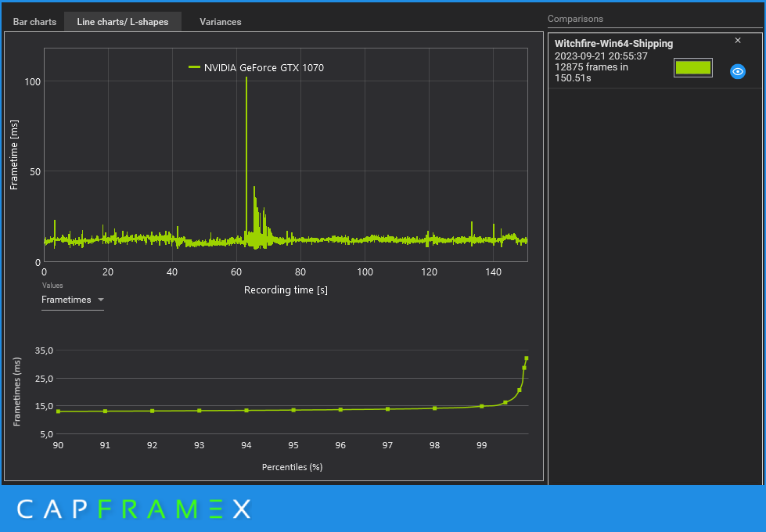The width and height of the screenshot is (766, 532).
Task: Click the green legend marker line icon
Action: click(x=194, y=67)
